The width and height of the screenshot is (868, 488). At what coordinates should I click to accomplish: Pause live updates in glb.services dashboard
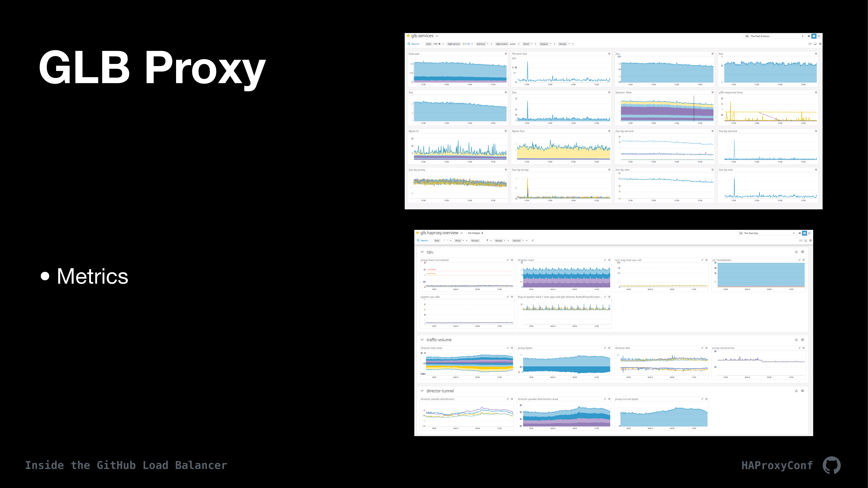point(814,36)
